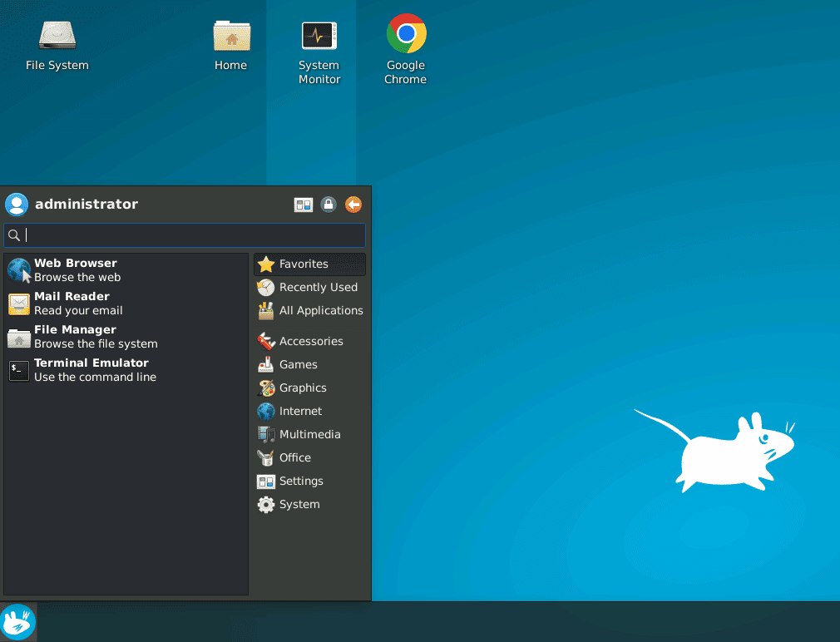Open the Games category
840x642 pixels.
pos(309,364)
